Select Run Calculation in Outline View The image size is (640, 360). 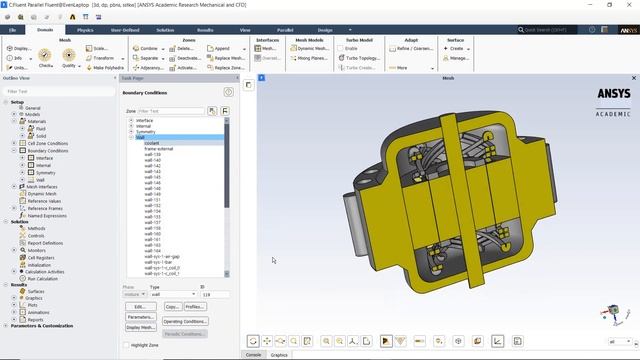click(42, 279)
